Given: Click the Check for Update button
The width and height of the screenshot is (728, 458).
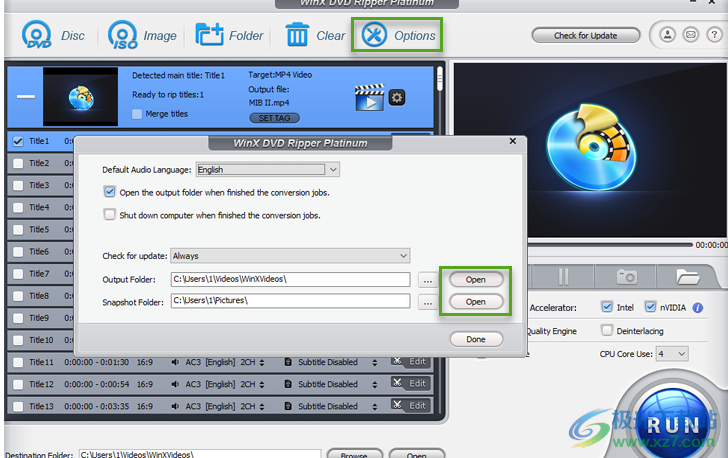Looking at the screenshot, I should [x=585, y=35].
